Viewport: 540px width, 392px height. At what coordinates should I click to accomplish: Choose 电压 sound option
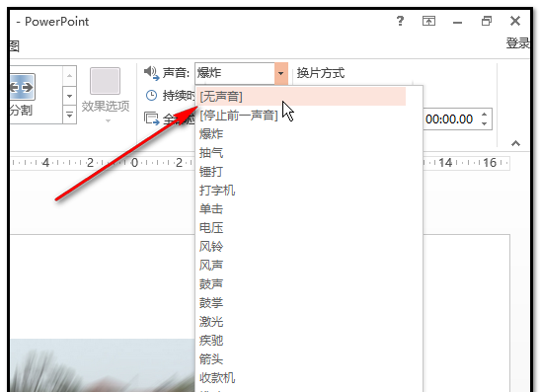[x=301, y=228]
